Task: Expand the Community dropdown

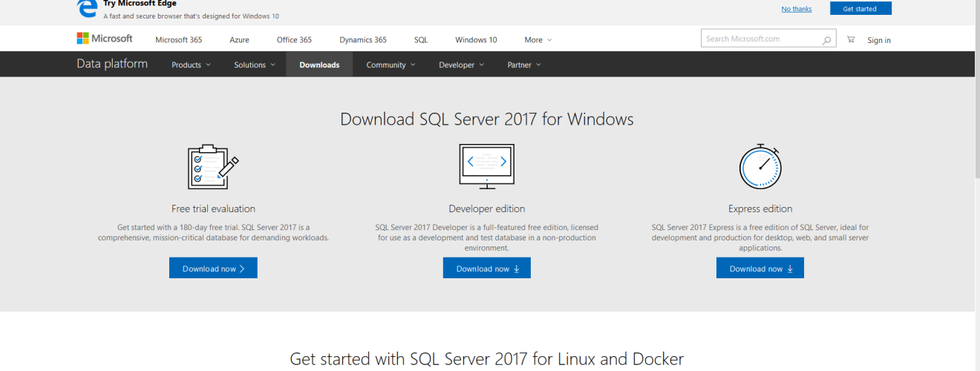Action: click(x=391, y=65)
